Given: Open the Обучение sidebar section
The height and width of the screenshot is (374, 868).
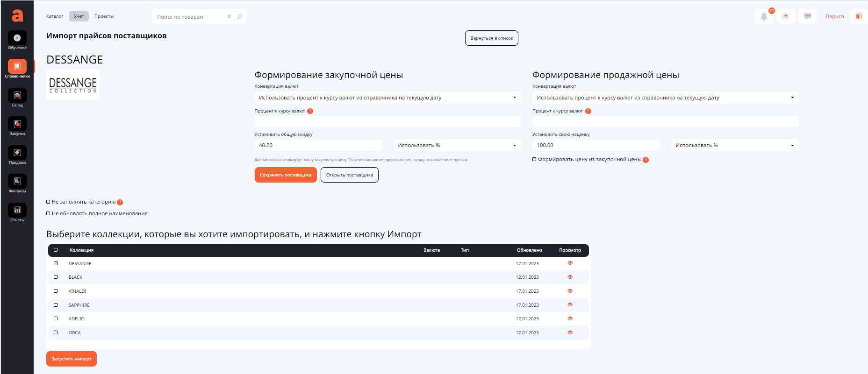Looking at the screenshot, I should [17, 38].
